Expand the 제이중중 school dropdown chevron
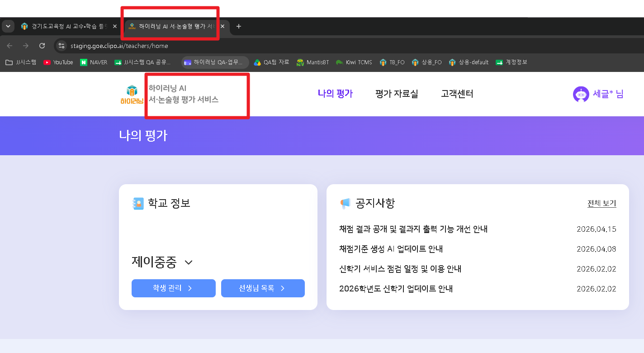 (x=189, y=262)
